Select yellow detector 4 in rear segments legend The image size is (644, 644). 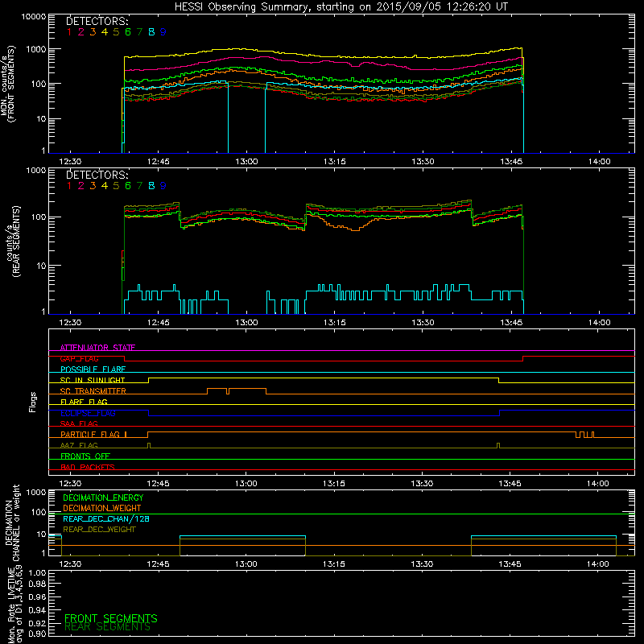pos(105,186)
